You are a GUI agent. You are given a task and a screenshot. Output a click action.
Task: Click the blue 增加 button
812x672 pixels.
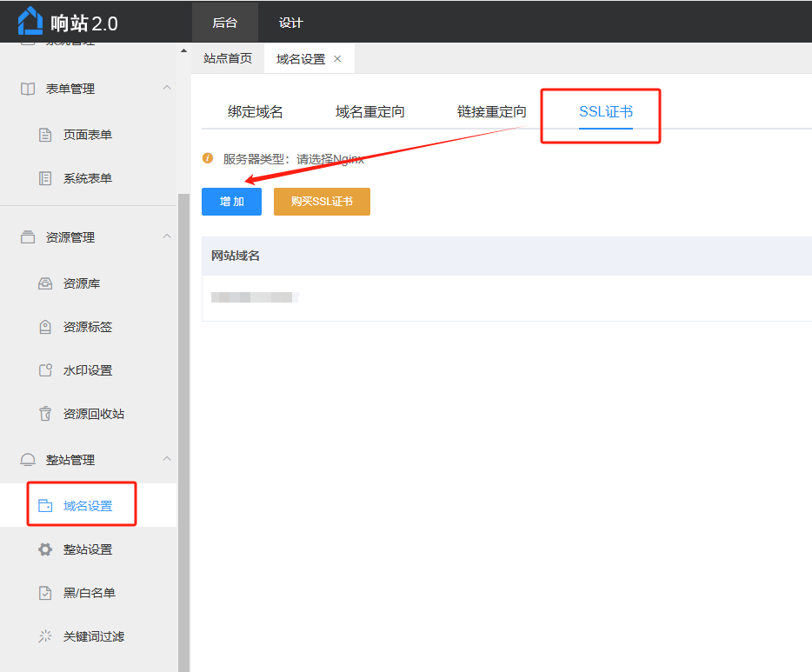(231, 202)
